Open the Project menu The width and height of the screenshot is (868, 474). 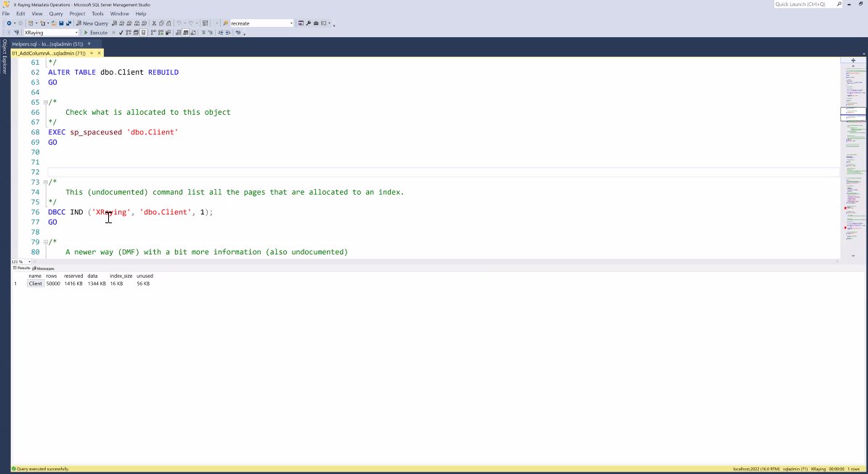(x=77, y=13)
